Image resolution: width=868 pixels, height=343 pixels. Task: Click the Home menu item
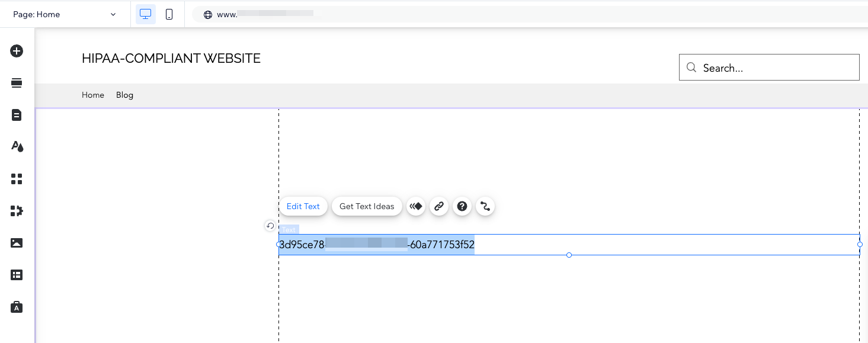click(x=93, y=95)
